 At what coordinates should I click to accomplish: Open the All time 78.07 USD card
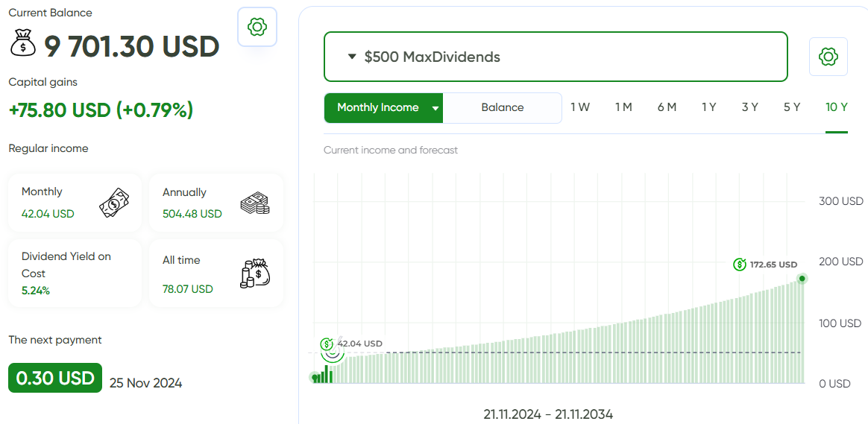(216, 273)
